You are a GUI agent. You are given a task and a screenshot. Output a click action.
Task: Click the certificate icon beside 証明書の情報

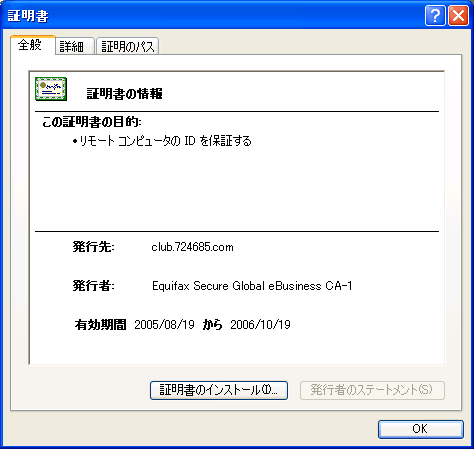click(51, 89)
